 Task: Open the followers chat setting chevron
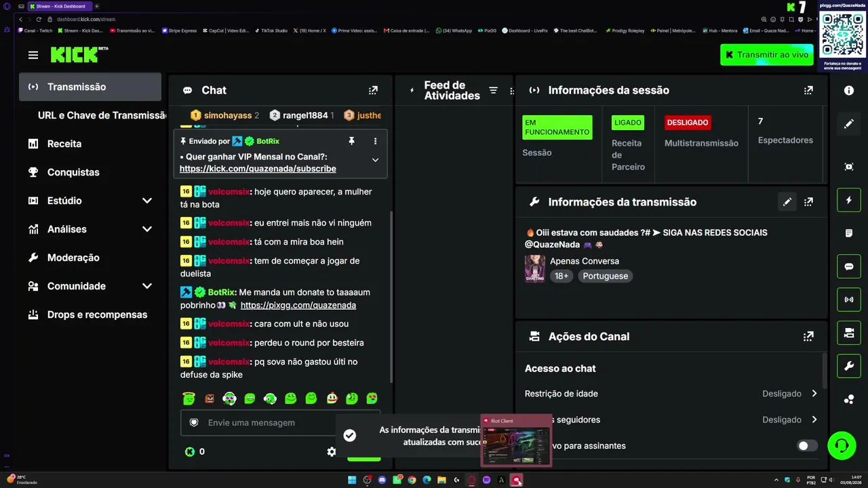tap(814, 420)
